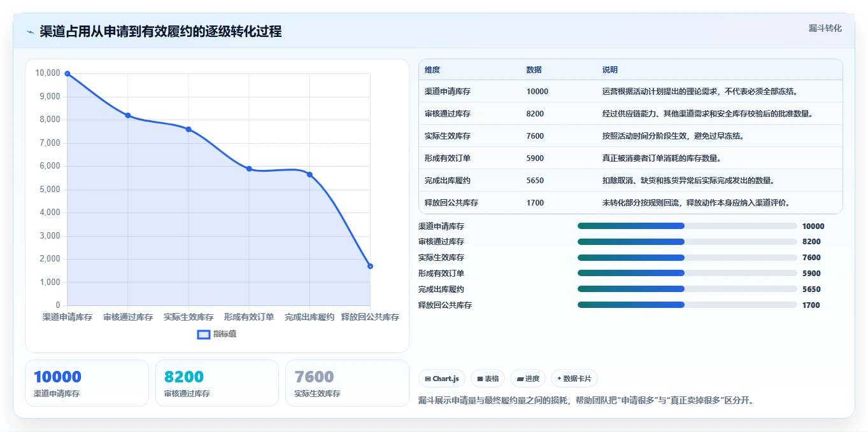
Task: Click the y-axis label 5,000
Action: (x=50, y=190)
